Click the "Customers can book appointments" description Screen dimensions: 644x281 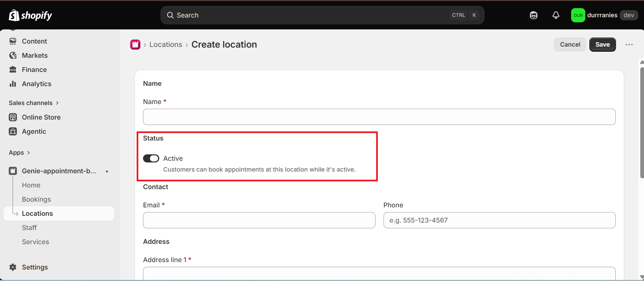tap(259, 170)
